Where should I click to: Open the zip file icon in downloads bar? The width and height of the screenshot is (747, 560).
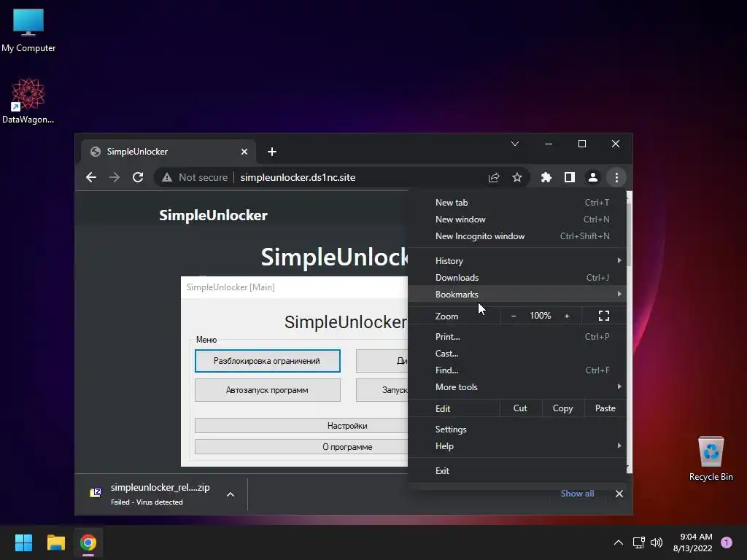tap(96, 493)
